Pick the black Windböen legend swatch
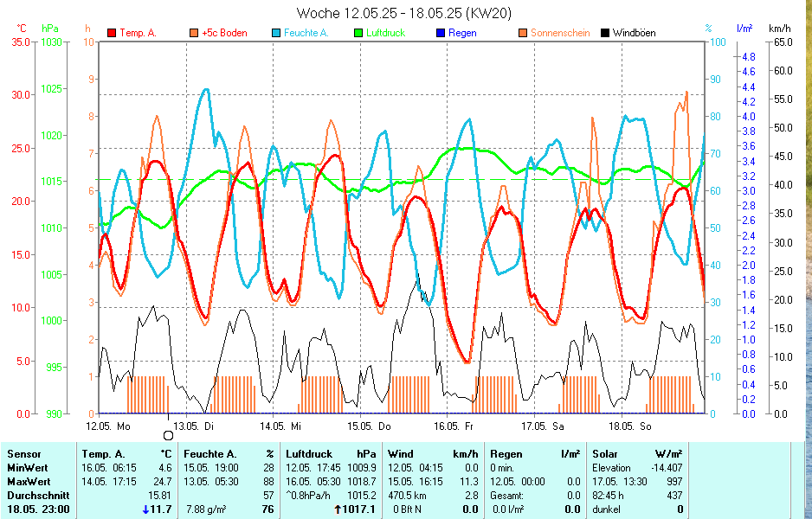812x519 pixels. tap(605, 33)
